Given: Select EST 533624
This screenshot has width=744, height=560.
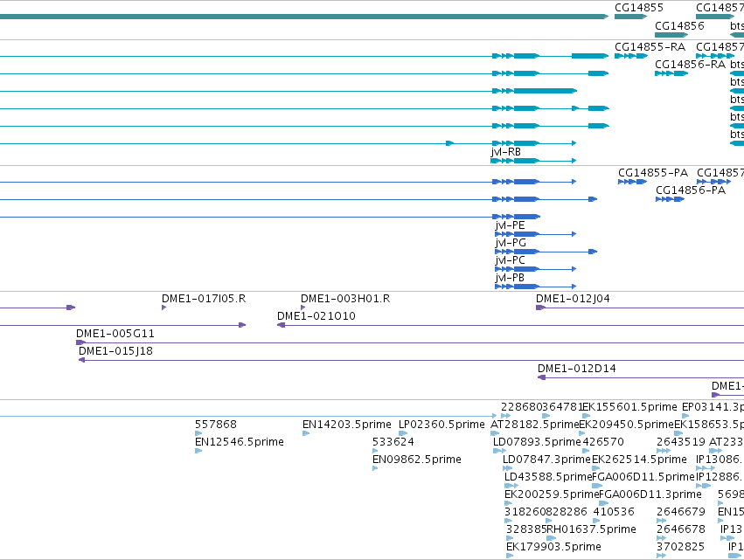Looking at the screenshot, I should [x=393, y=442].
